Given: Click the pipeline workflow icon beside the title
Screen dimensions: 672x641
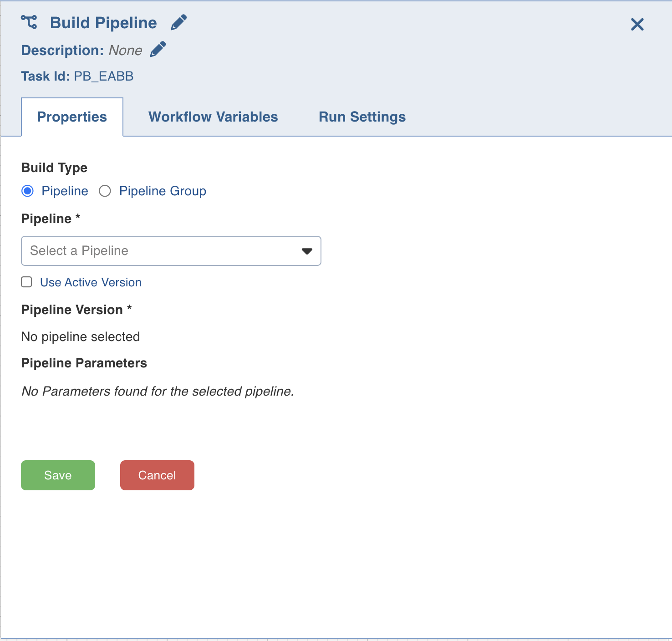Looking at the screenshot, I should [x=29, y=22].
